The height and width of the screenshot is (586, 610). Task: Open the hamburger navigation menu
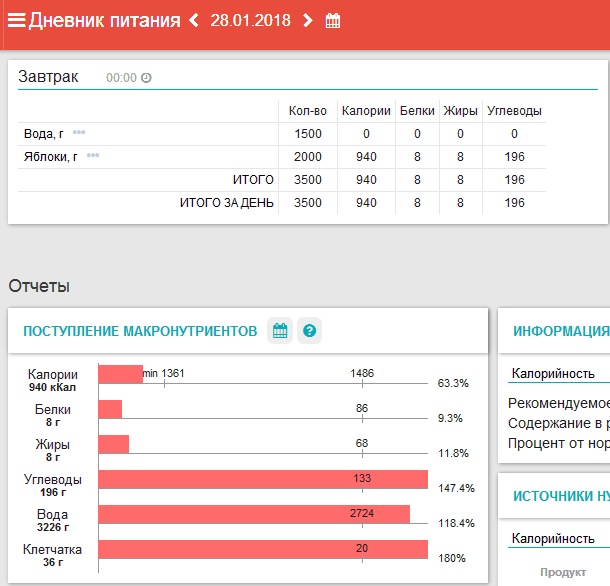tap(16, 21)
